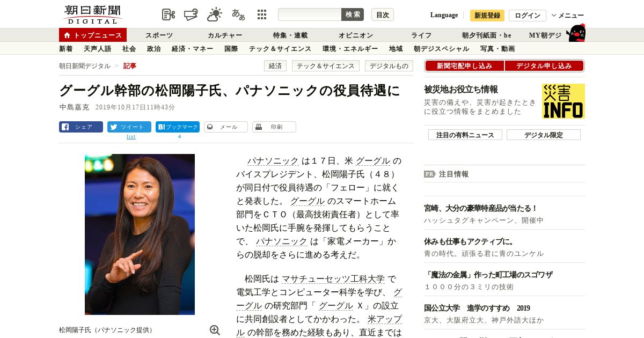This screenshot has height=338, width=644.
Task: Open the 目次 index button
Action: [383, 14]
